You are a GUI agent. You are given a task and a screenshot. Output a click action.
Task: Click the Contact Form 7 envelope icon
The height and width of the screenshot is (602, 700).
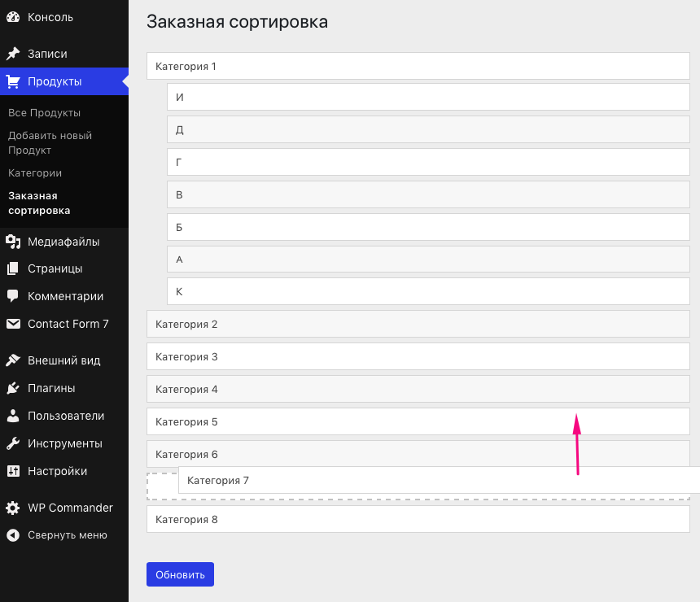tap(13, 324)
